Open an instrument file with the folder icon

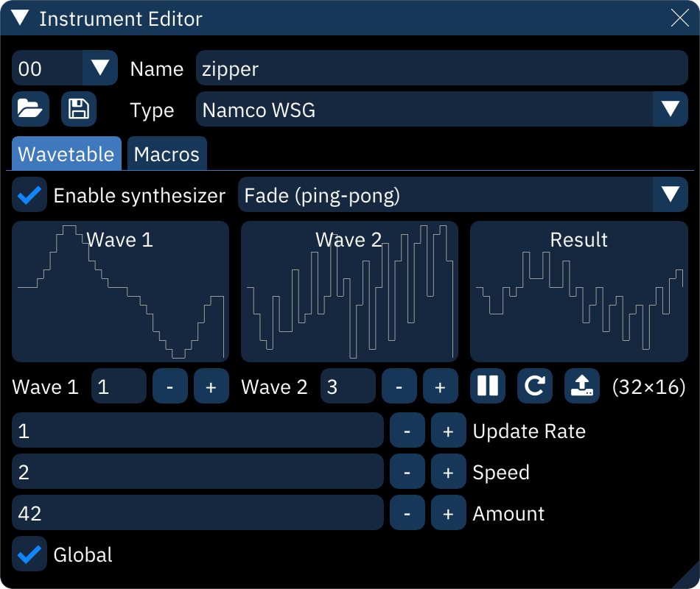(x=30, y=108)
